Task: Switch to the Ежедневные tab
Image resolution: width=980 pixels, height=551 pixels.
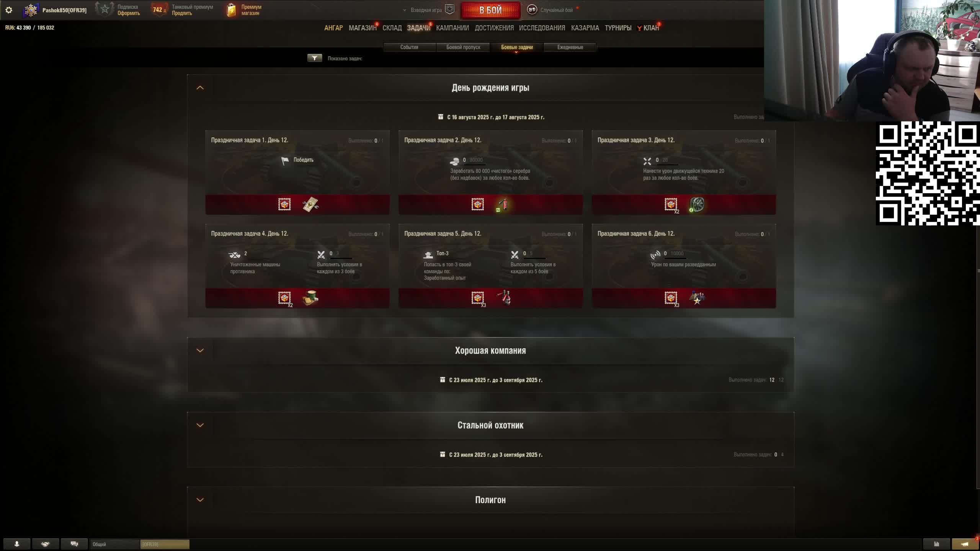Action: coord(570,47)
